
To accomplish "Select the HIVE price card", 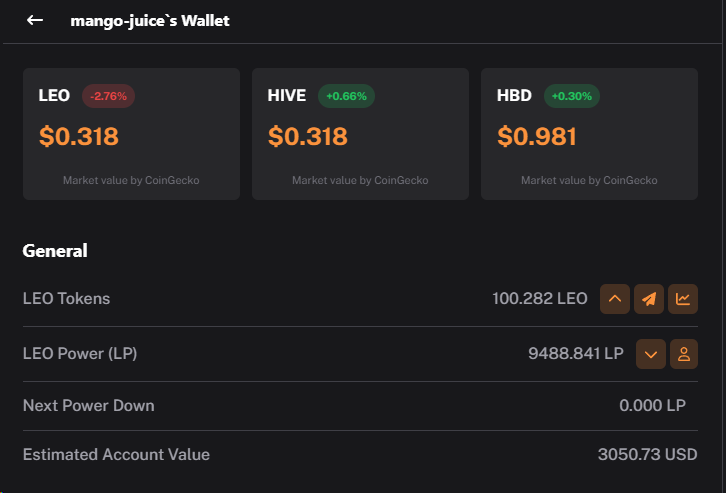I will [360, 134].
